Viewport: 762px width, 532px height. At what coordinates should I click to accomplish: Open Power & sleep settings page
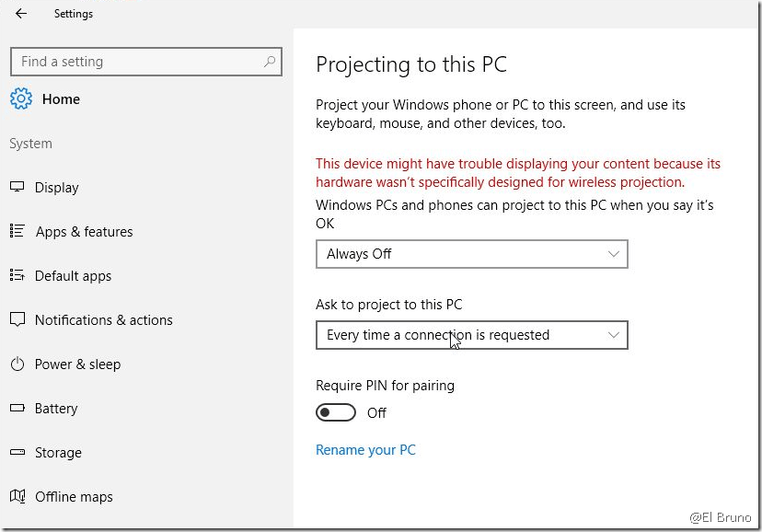pyautogui.click(x=77, y=364)
